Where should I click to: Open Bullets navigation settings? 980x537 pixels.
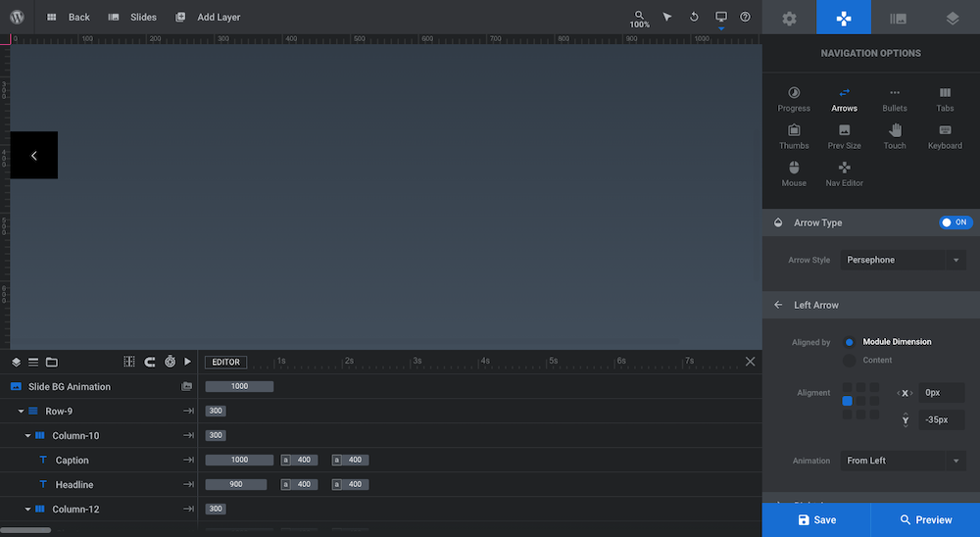pos(895,99)
